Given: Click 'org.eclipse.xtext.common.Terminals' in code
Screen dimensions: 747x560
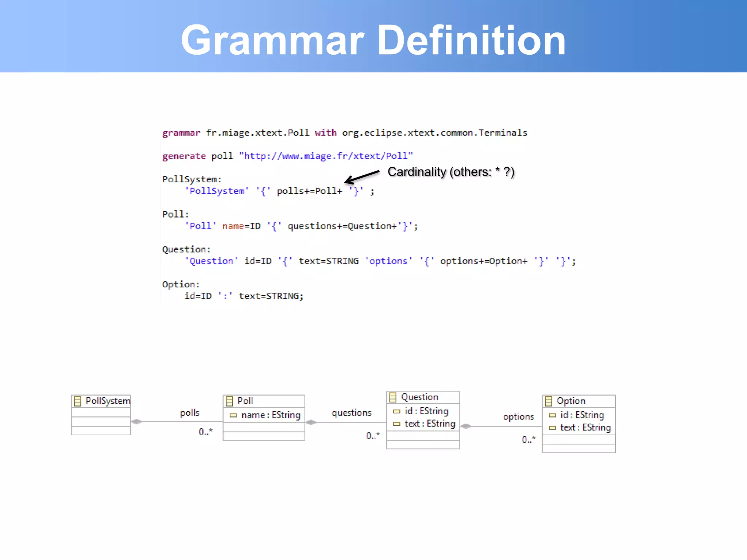Looking at the screenshot, I should pos(435,132).
